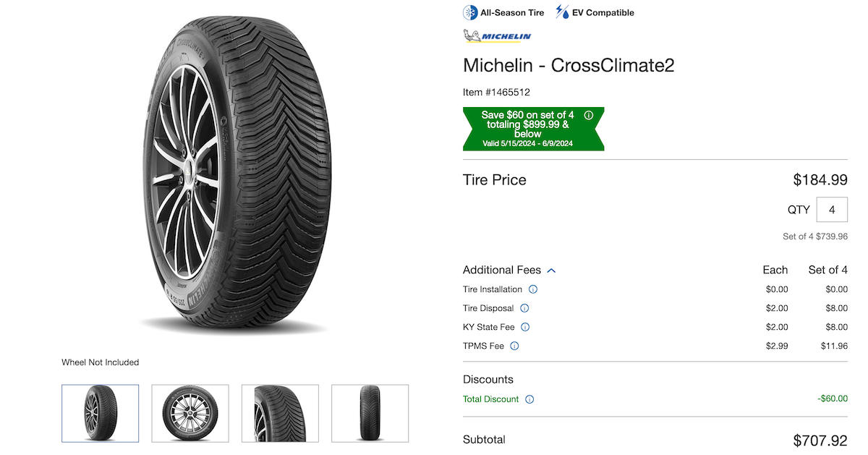
Task: Select the tread close-up thumbnail
Action: pos(280,413)
